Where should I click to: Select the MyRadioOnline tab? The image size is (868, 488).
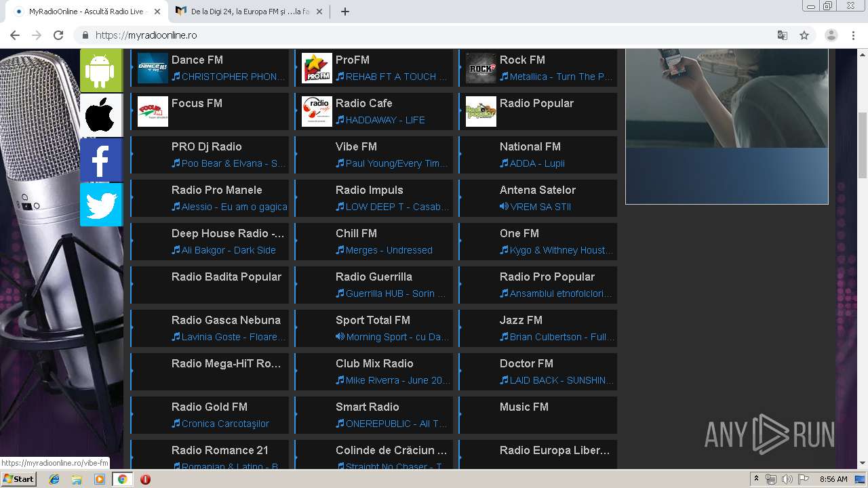pyautogui.click(x=87, y=12)
